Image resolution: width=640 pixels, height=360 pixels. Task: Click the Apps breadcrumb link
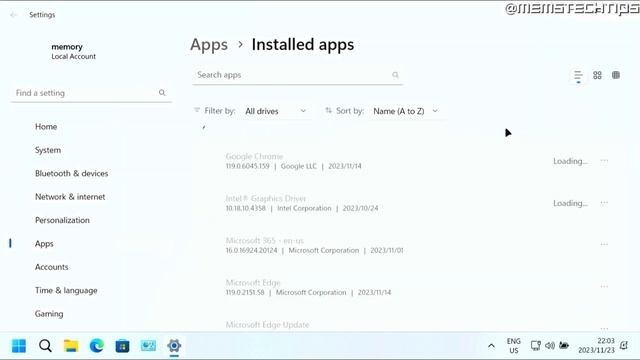pos(209,44)
